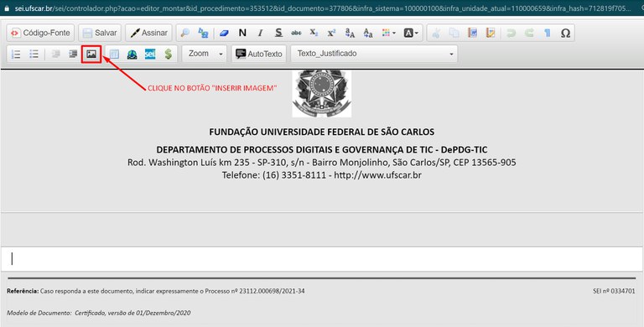Click the browser URL address bar
The width and height of the screenshot is (644, 327).
tap(322, 8)
